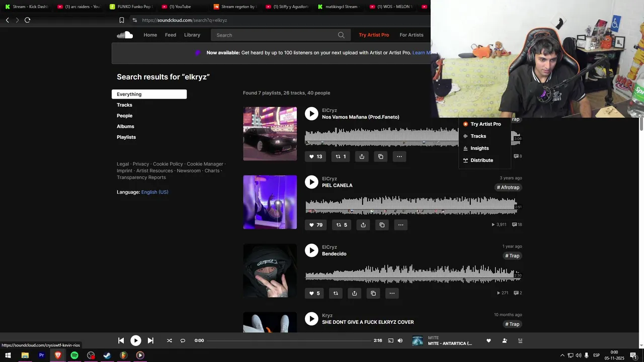The image size is (644, 362).
Task: Filter results by Playlists
Action: (126, 137)
